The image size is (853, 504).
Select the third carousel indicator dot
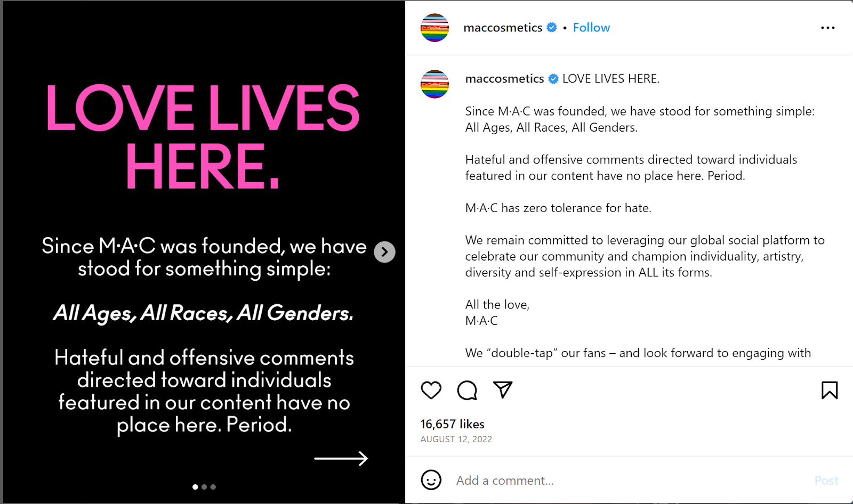click(213, 487)
